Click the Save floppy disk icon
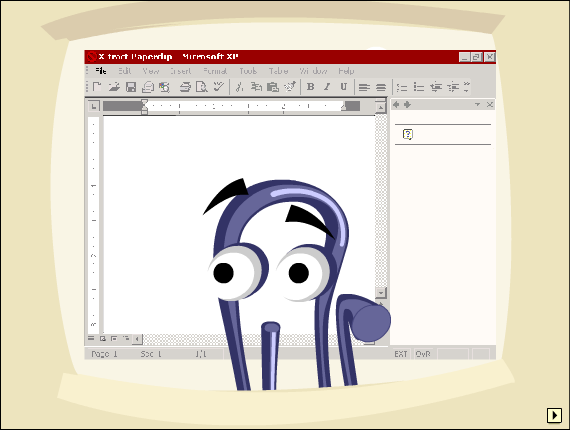 pos(131,87)
